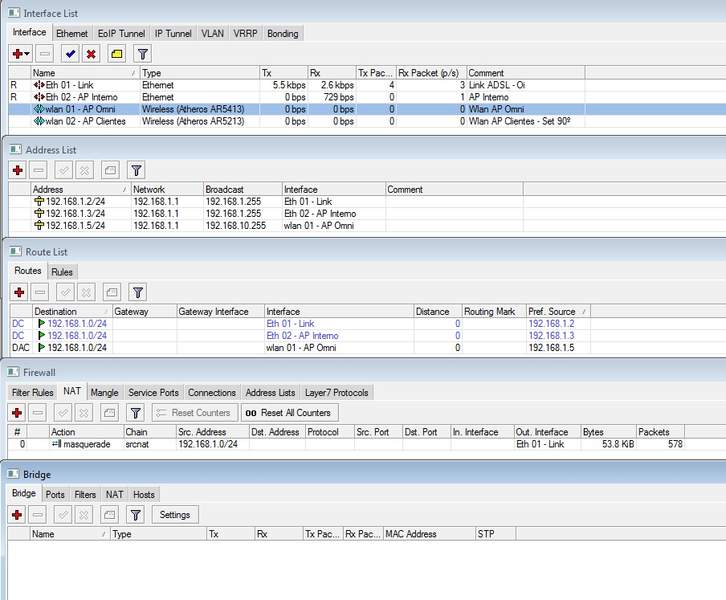
Task: Click the add button in Interface List toolbar
Action: [17, 54]
